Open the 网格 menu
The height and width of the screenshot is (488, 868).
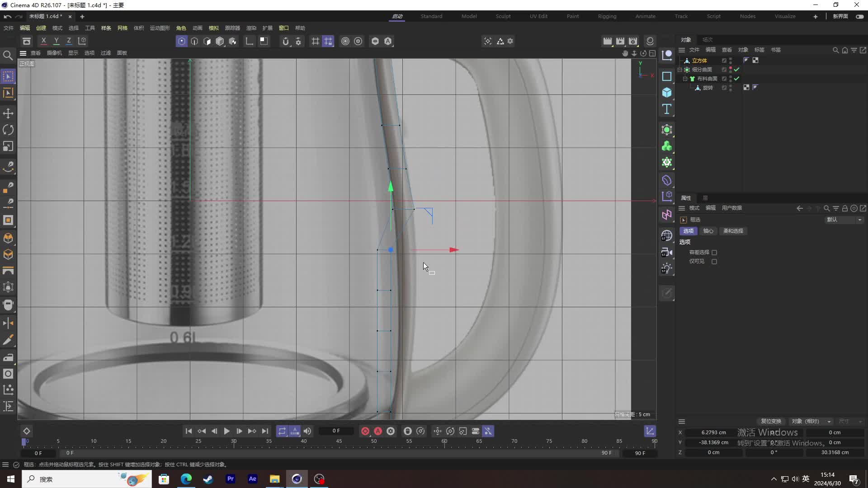pyautogui.click(x=123, y=28)
